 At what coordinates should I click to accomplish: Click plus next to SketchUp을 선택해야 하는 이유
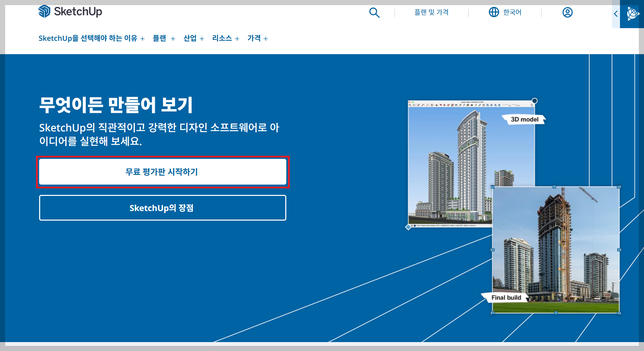(x=142, y=39)
